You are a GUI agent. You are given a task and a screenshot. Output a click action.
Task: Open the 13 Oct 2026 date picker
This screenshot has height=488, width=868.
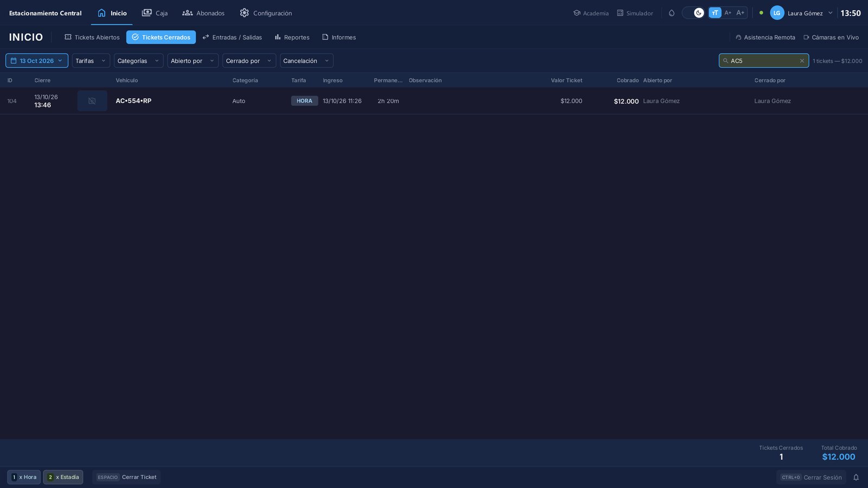coord(37,61)
